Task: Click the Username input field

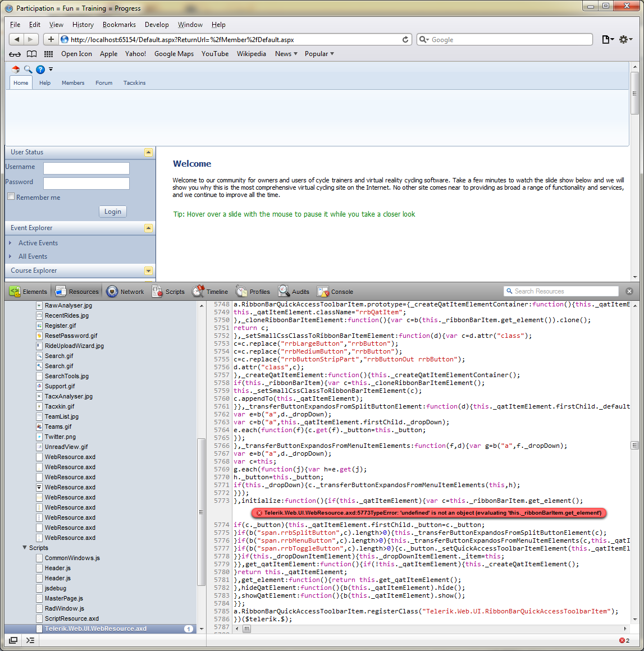Action: coord(86,168)
